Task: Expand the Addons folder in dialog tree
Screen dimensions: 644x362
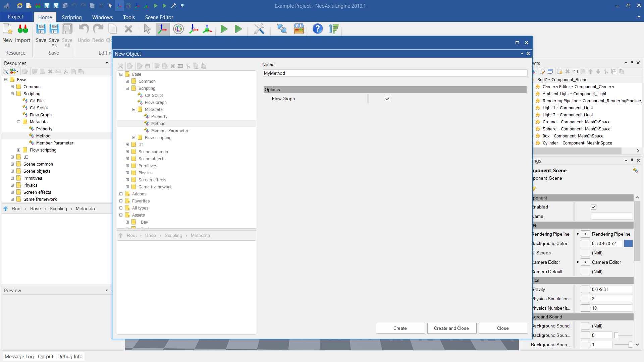Action: click(121, 194)
